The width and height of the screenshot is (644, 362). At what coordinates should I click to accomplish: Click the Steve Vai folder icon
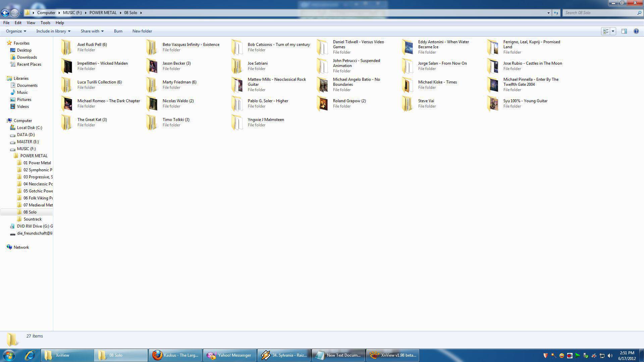[407, 104]
